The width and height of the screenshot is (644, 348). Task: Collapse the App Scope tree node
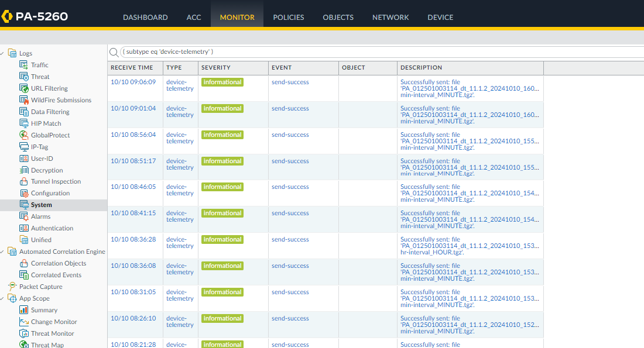coord(4,298)
